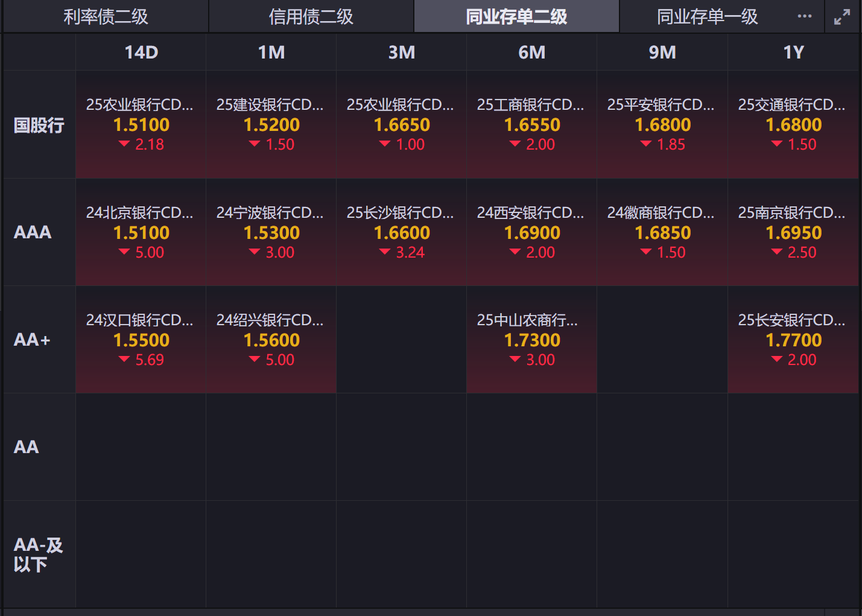This screenshot has height=616, width=862.
Task: Click the 3M column header
Action: coord(402,52)
